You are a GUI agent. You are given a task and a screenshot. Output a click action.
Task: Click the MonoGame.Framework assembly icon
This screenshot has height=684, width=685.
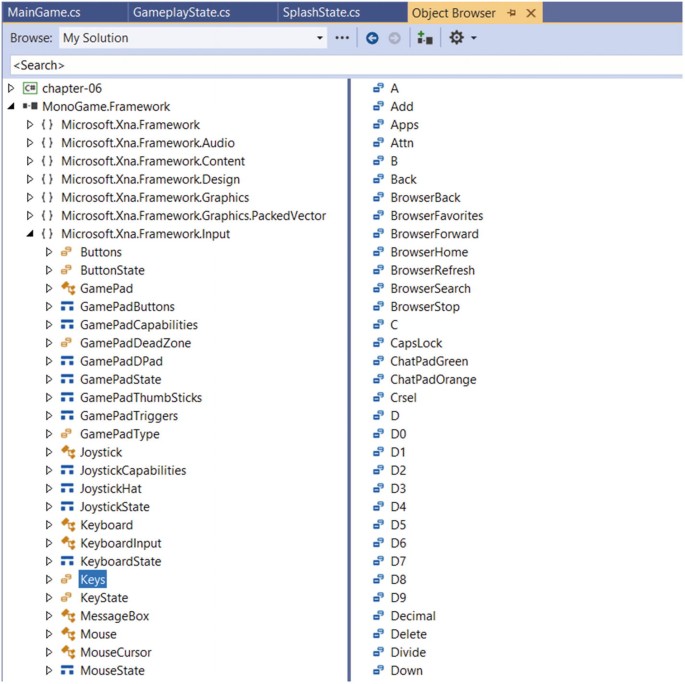coord(30,106)
